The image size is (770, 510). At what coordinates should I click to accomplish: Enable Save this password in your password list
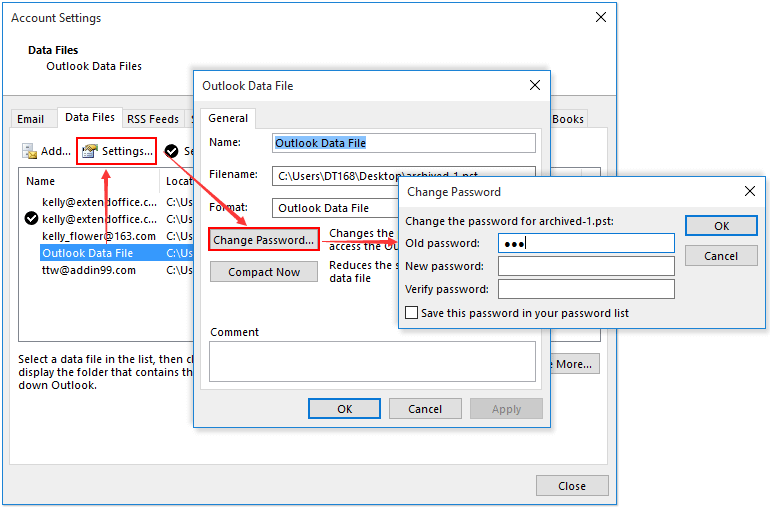(412, 313)
